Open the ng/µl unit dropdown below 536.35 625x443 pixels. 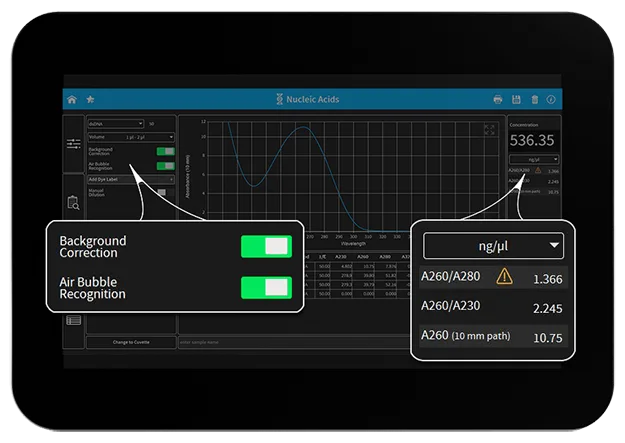click(x=534, y=159)
